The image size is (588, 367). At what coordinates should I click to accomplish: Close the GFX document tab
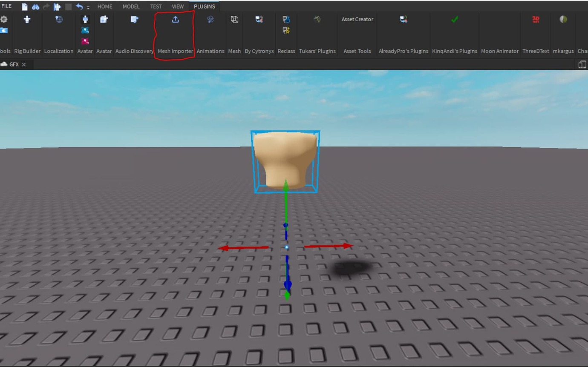click(x=24, y=65)
